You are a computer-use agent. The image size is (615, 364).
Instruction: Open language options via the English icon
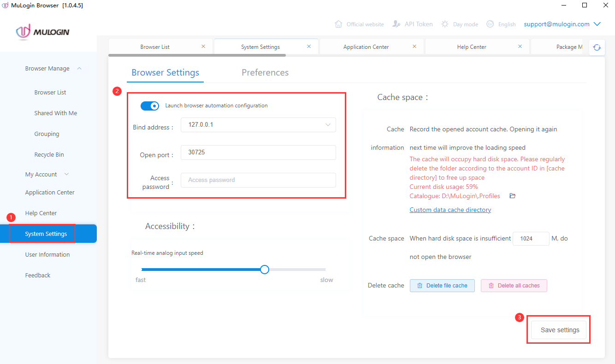tap(489, 24)
